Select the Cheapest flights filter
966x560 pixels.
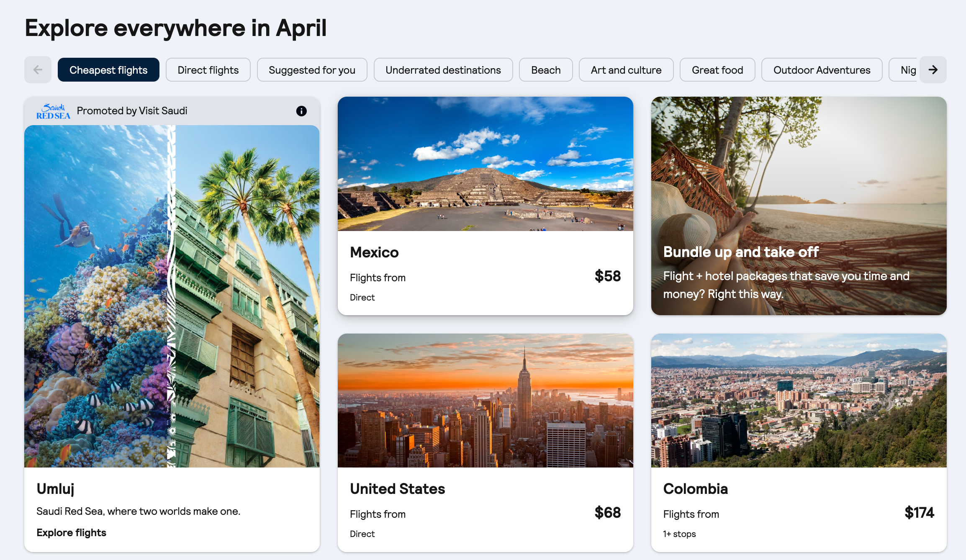click(108, 69)
